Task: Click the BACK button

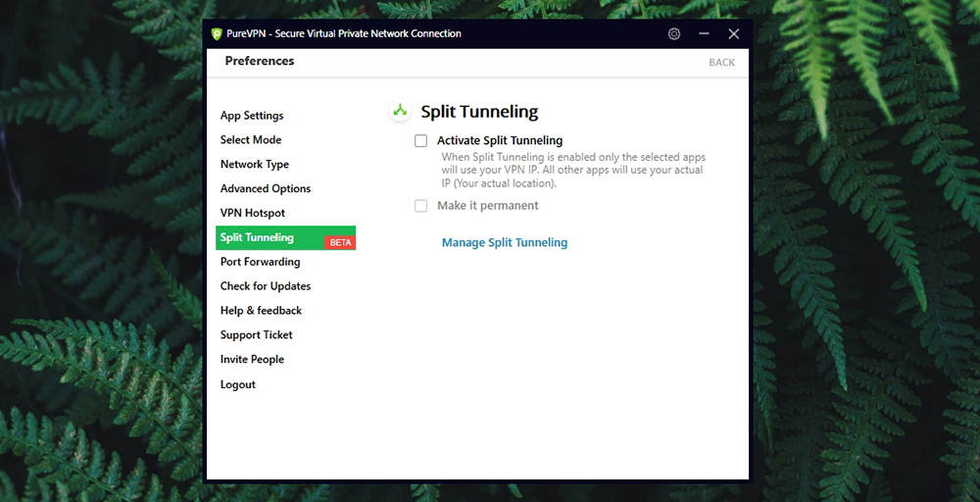Action: point(722,63)
